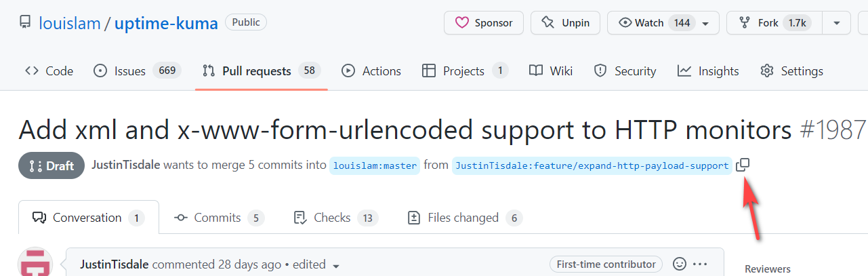Click JustinTisdale's avatar thumbnail
Image resolution: width=868 pixels, height=276 pixels.
(x=35, y=262)
